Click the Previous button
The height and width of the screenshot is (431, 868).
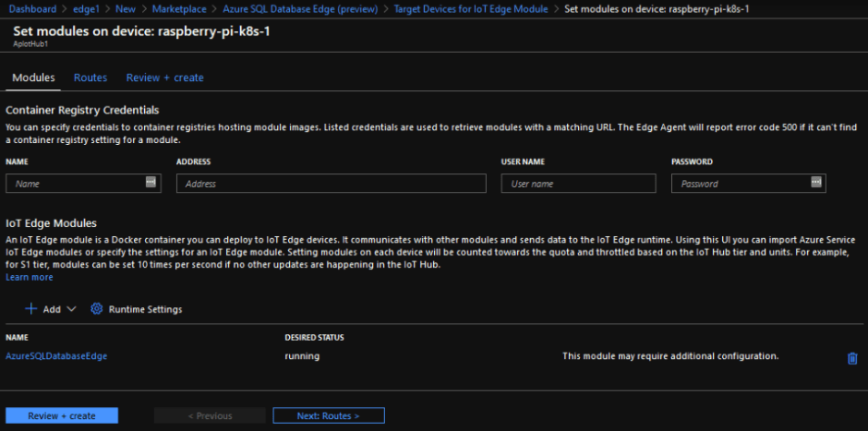tap(210, 416)
